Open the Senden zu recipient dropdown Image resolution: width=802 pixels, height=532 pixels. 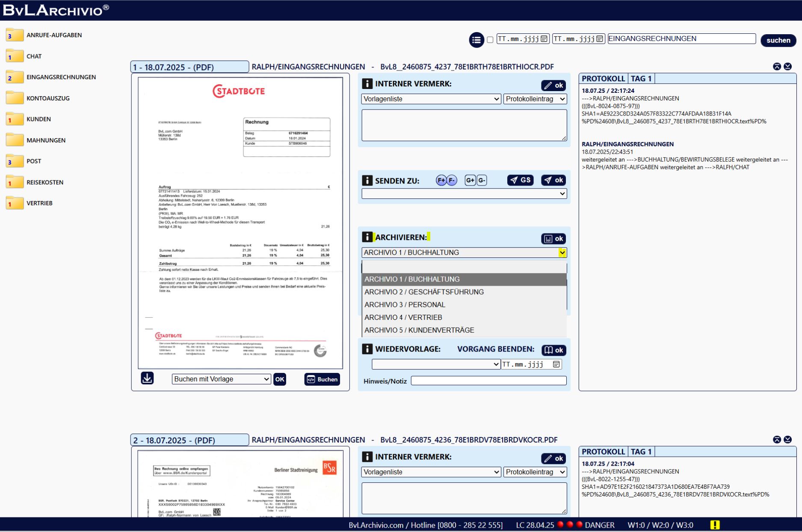tap(464, 194)
